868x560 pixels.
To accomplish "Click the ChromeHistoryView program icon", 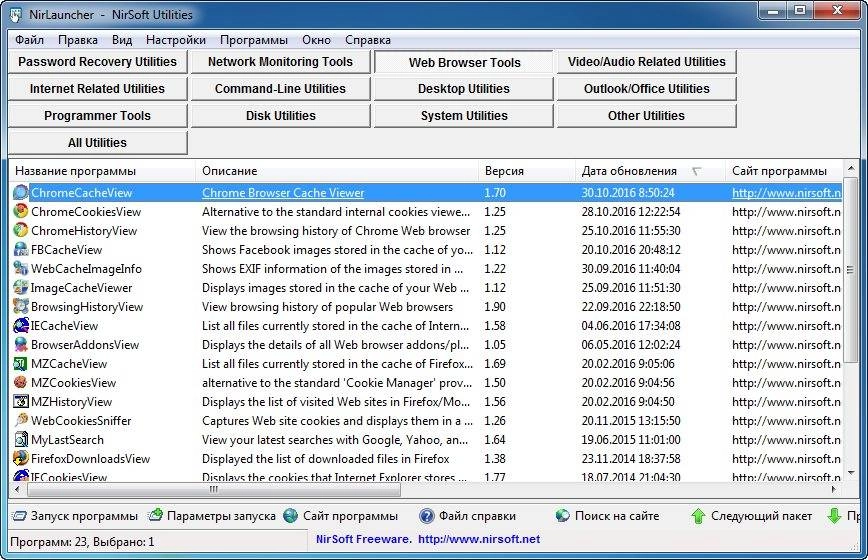I will 20,231.
